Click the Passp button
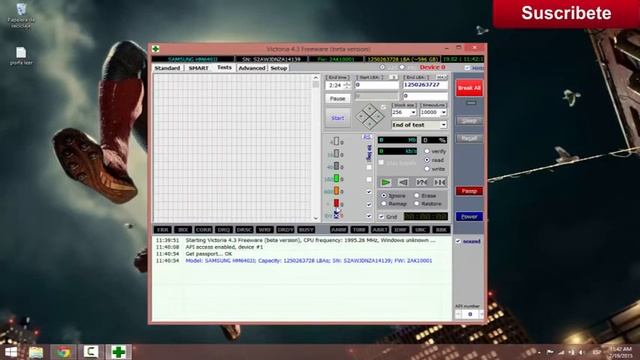The width and height of the screenshot is (640, 360). (469, 191)
